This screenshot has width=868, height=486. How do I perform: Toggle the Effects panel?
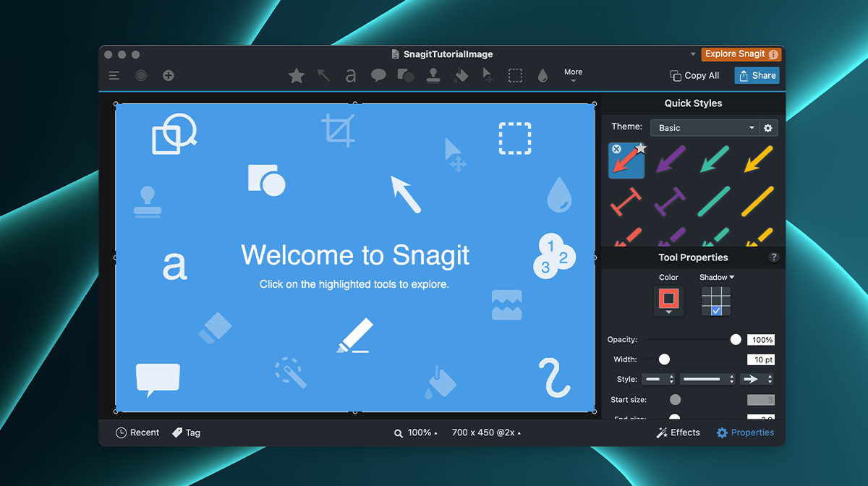coord(678,432)
